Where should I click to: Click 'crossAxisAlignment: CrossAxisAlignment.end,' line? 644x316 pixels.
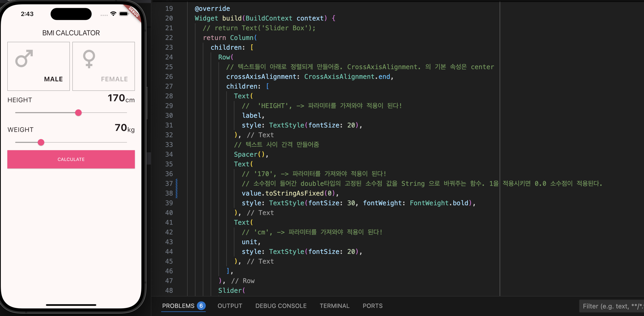(x=310, y=77)
